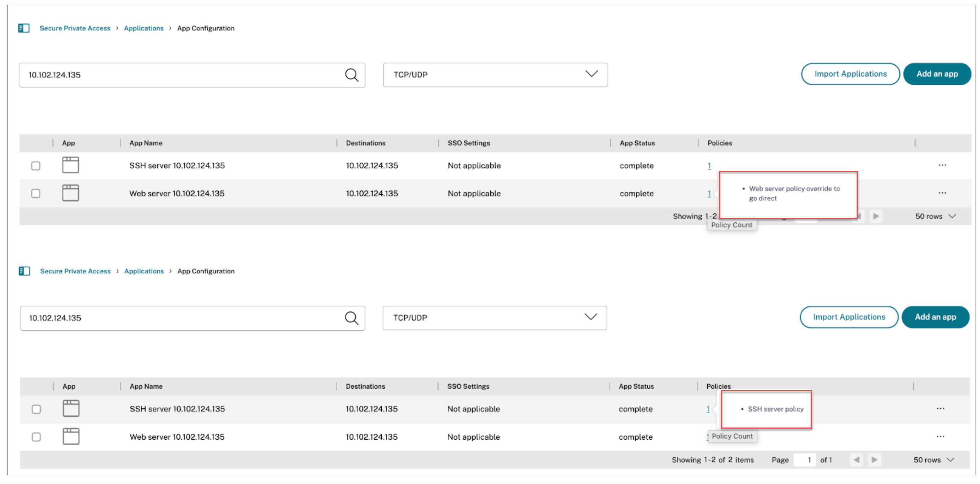Click the search magnifier icon in top search bar
The height and width of the screenshot is (484, 980).
(x=352, y=75)
